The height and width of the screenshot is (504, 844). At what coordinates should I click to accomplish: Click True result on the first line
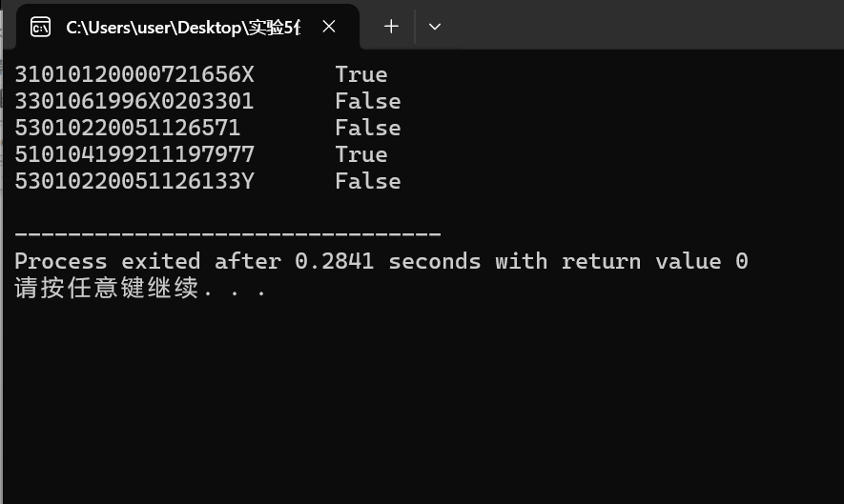click(x=361, y=74)
